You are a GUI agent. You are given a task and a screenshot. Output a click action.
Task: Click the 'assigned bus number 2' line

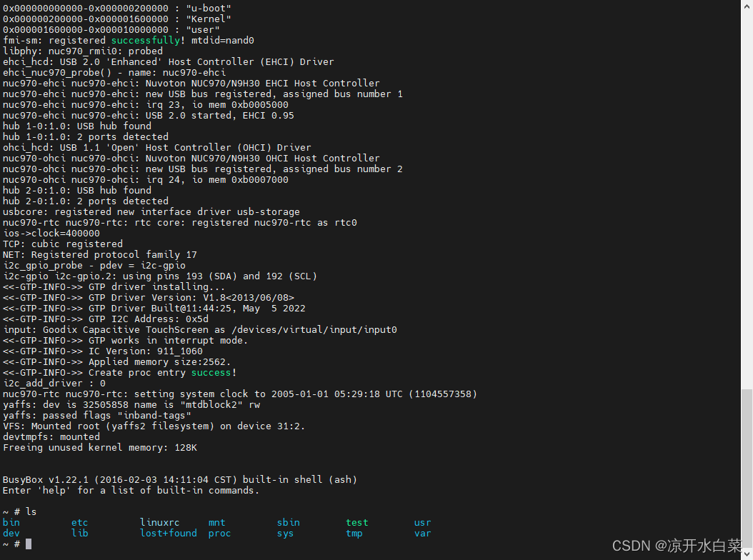pos(203,169)
